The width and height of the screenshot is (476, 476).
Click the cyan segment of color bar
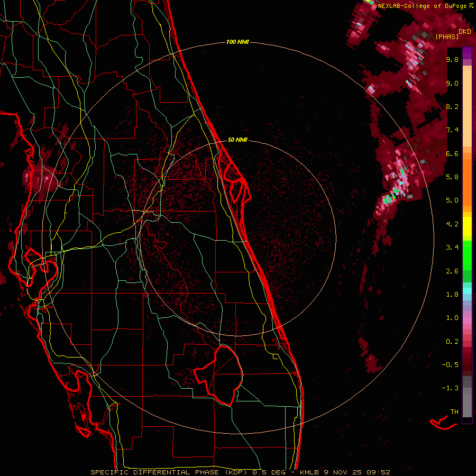coord(467,290)
